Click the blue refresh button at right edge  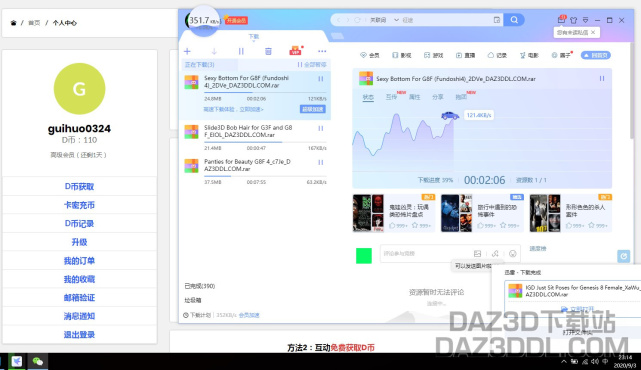[x=623, y=256]
